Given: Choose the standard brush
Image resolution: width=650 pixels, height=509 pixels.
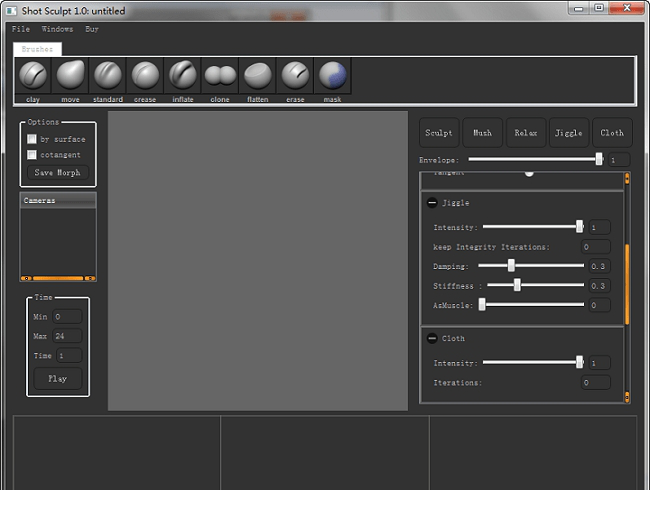Looking at the screenshot, I should [x=108, y=76].
